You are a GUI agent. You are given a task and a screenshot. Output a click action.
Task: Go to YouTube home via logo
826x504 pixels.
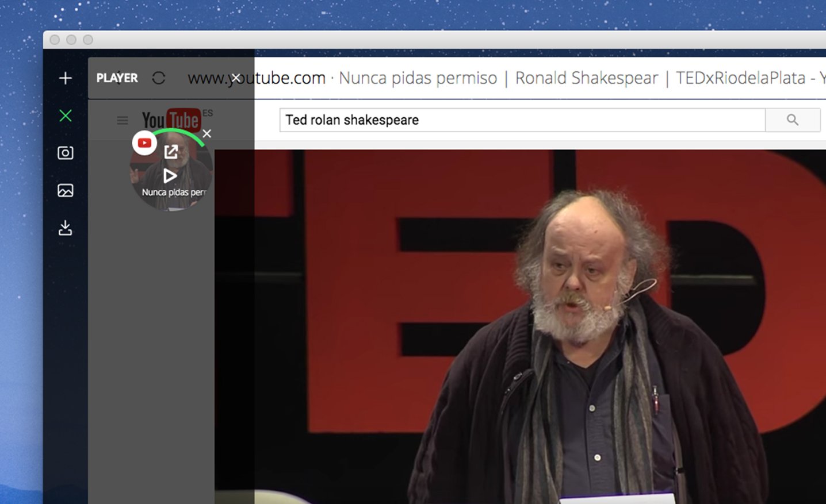pos(171,120)
